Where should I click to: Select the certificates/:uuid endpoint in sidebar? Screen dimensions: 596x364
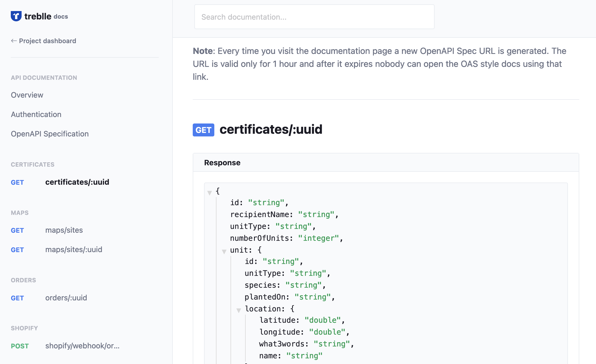pos(77,182)
